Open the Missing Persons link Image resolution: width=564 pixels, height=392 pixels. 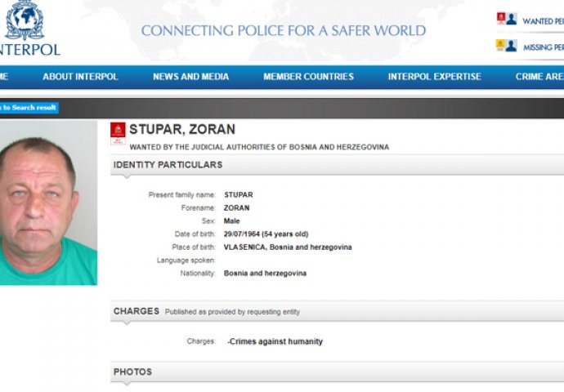tap(543, 47)
